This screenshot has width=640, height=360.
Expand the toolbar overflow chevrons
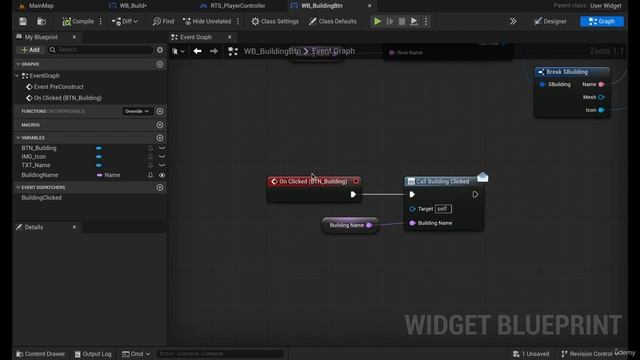pos(513,21)
